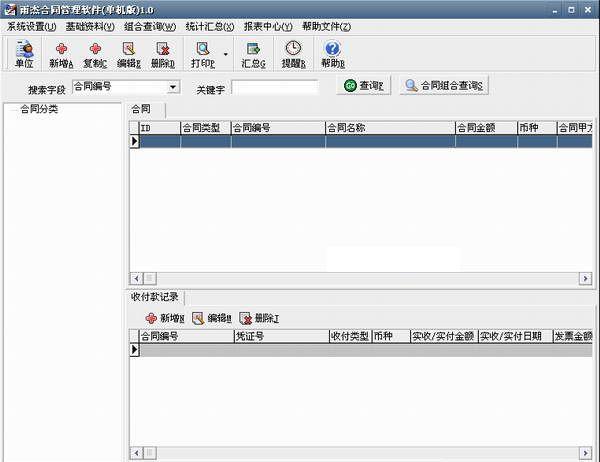Click the 单位 toolbar icon

tap(23, 53)
